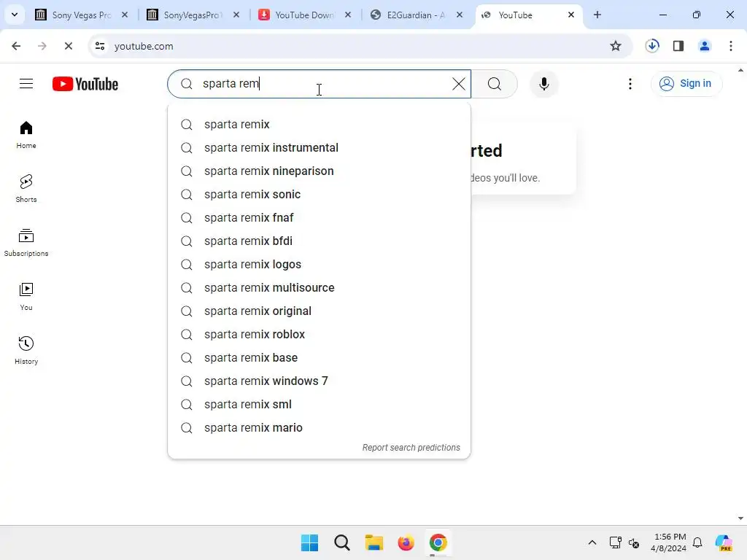Clear the search box with X
Image resolution: width=747 pixels, height=560 pixels.
(458, 84)
